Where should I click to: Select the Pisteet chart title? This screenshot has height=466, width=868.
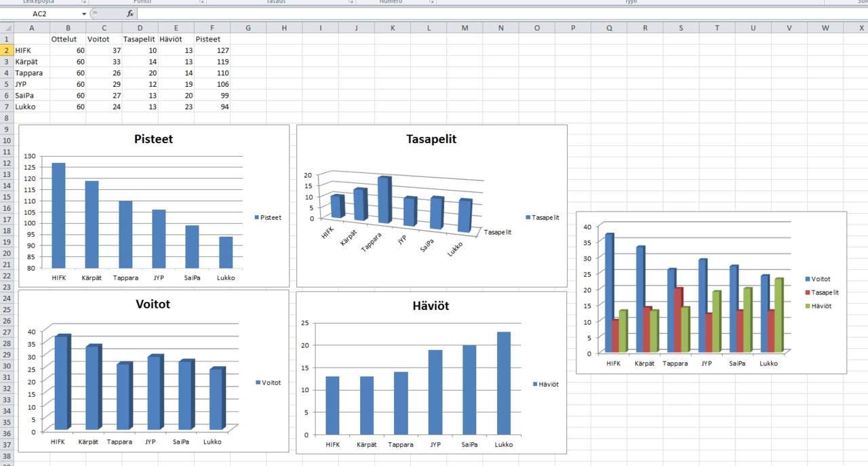[153, 139]
